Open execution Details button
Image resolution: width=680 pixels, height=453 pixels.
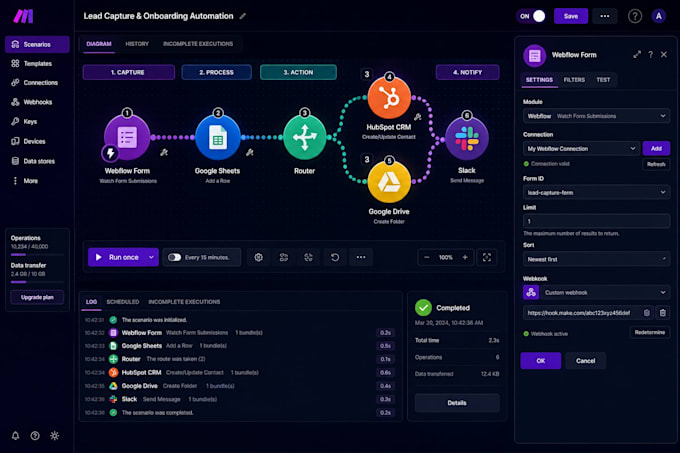(x=457, y=403)
